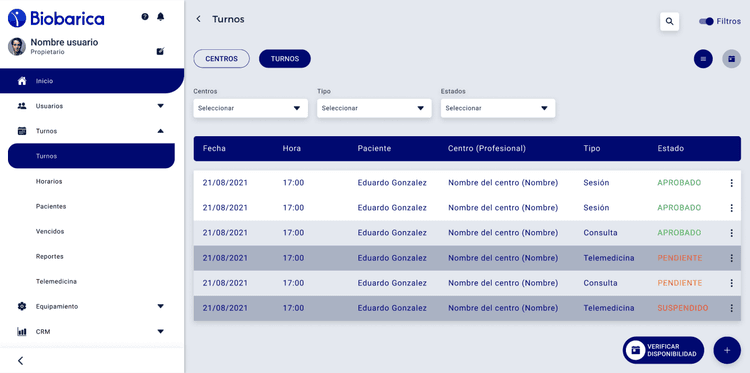Open options menu for PENDIENTE Telemedicina row
750x373 pixels.
(731, 258)
